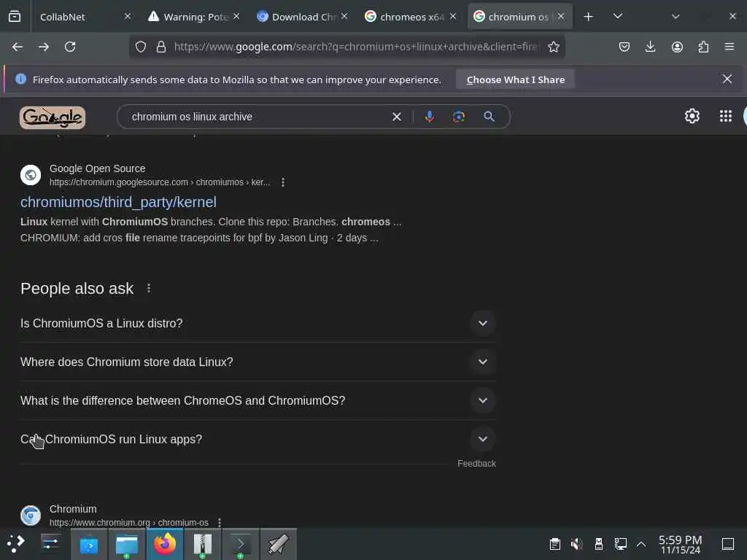List all open tabs
The width and height of the screenshot is (747, 560).
617,17
